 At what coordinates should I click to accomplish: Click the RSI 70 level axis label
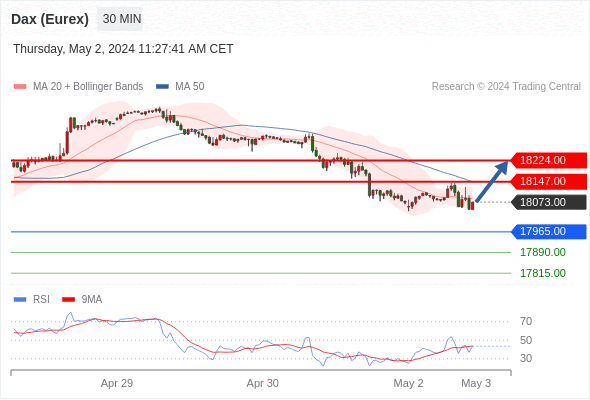point(526,321)
